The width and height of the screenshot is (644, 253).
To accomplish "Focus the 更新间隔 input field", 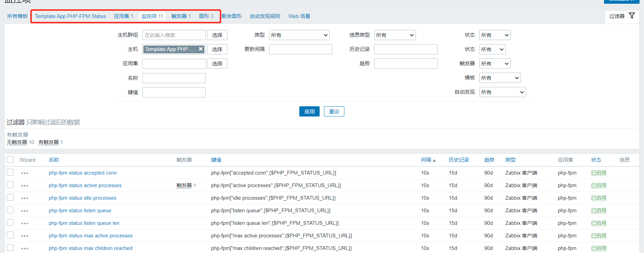I will (301, 49).
